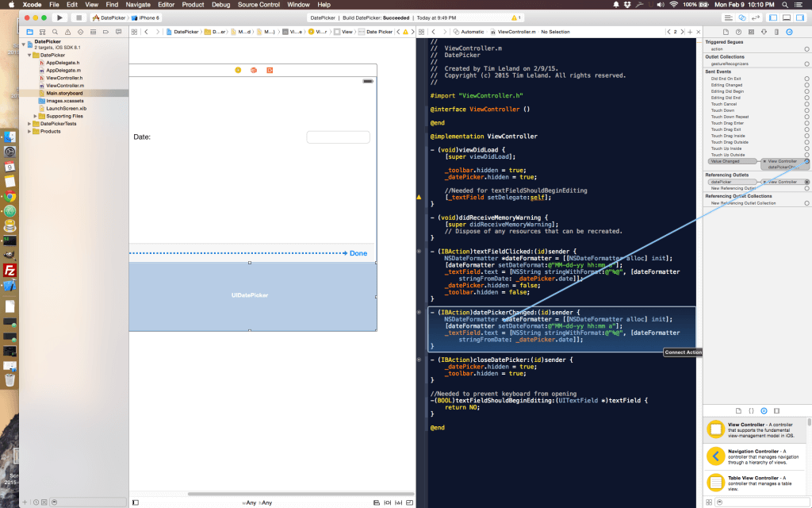Collapse the DatePicker project root
This screenshot has height=508, width=812.
[23, 44]
